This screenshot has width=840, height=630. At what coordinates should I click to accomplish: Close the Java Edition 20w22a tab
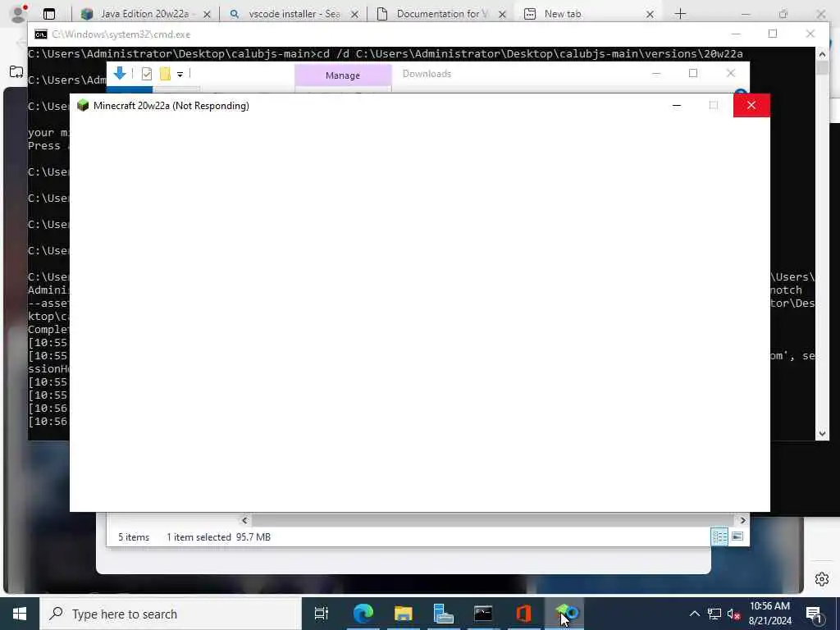[x=207, y=15]
